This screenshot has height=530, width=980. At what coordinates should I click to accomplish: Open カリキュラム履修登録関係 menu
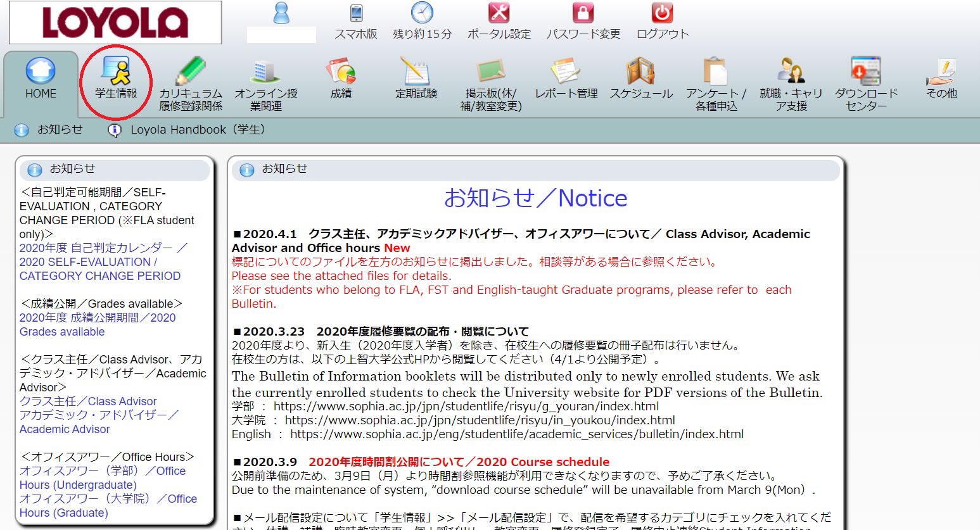[x=191, y=84]
